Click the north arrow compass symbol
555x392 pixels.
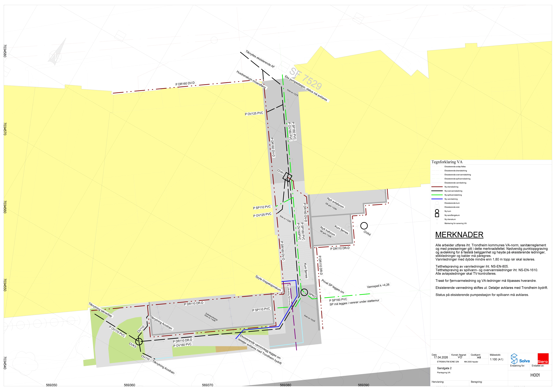pyautogui.click(x=57, y=52)
